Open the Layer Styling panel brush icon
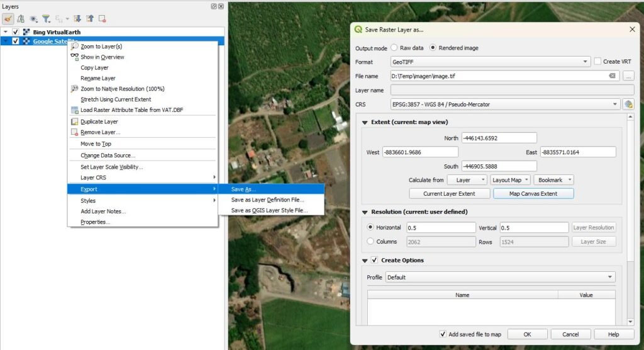Screen dimensions: 644x350 (x=8, y=19)
